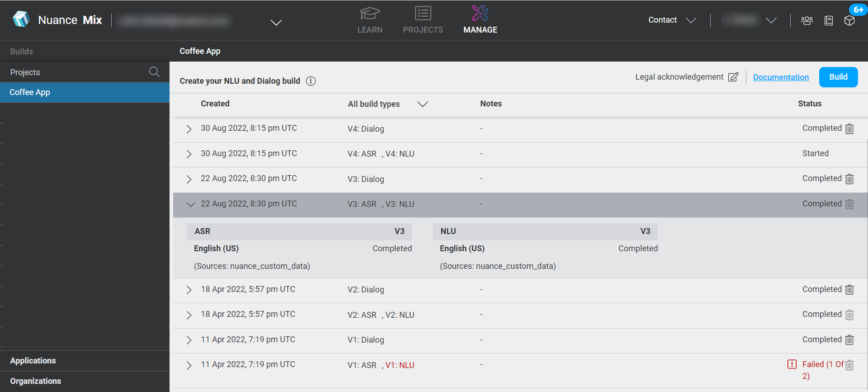Expand the V1: Dialog build row
The height and width of the screenshot is (392, 868).
(189, 340)
